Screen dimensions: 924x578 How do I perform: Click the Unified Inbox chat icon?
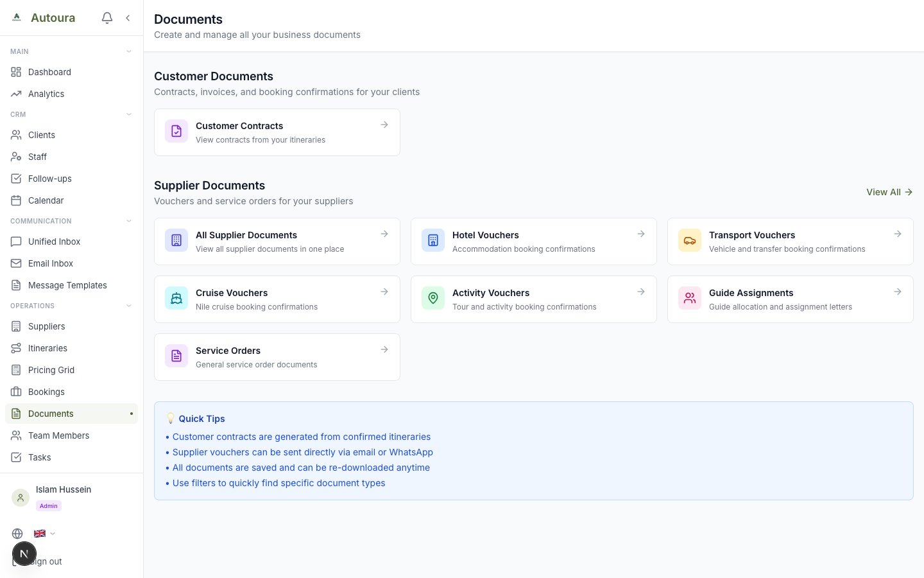[16, 241]
